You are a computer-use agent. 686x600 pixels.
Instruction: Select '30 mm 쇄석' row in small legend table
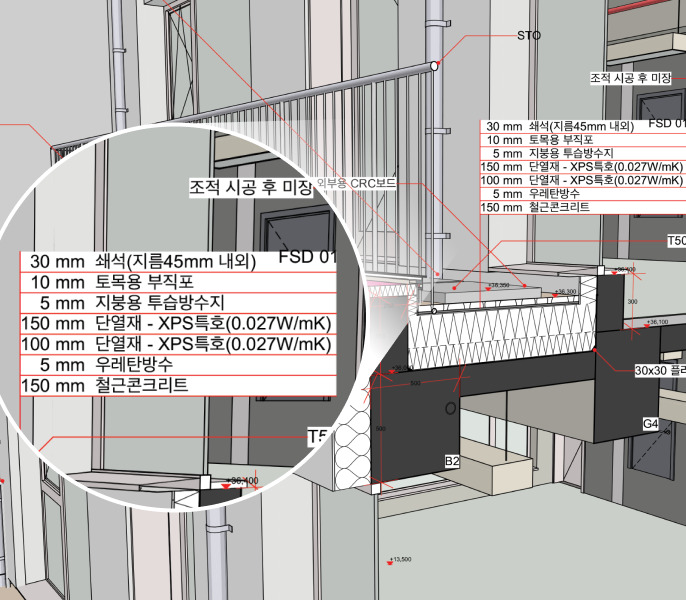click(583, 126)
